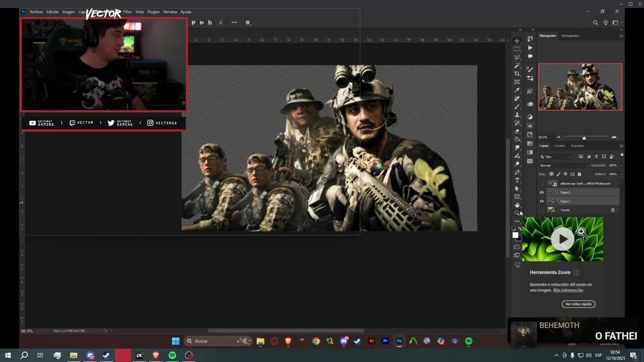Open the Edición menu

click(52, 12)
